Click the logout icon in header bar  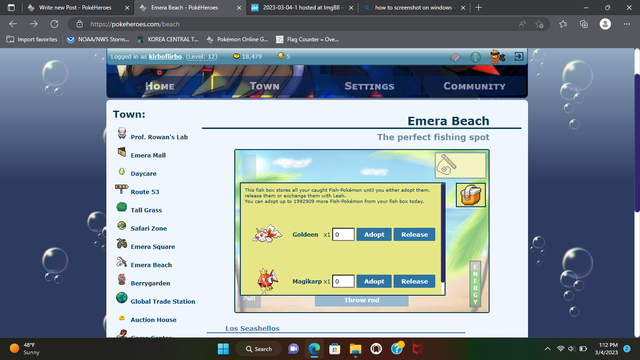tap(519, 56)
